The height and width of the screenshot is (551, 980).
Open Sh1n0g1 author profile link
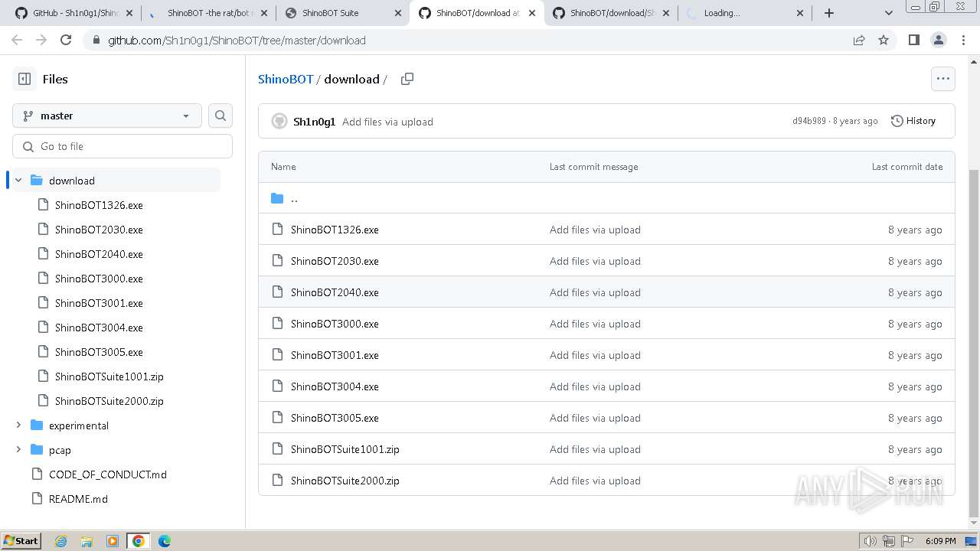coord(314,122)
